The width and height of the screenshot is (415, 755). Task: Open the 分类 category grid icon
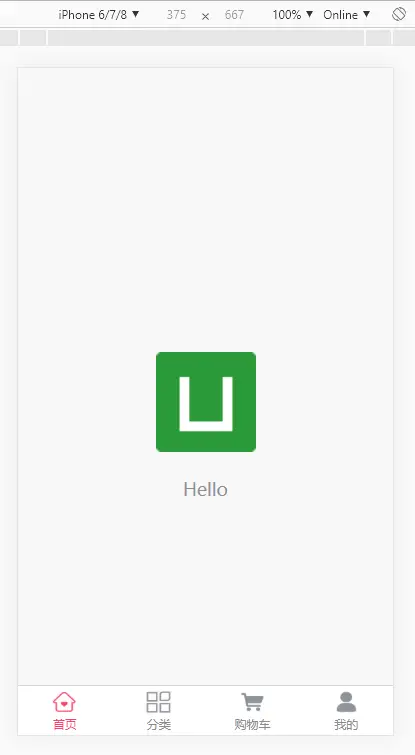coord(158,702)
